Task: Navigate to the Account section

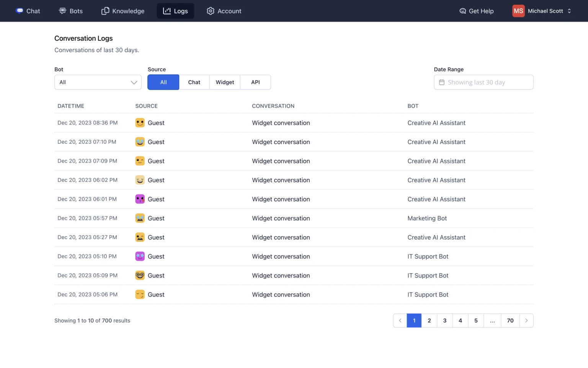Action: 224,11
